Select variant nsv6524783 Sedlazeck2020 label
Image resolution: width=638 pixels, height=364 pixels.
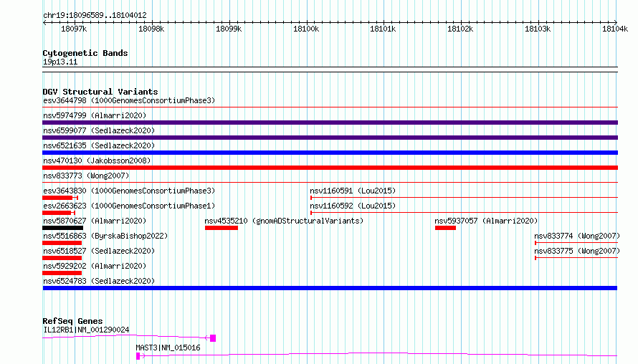(x=99, y=281)
